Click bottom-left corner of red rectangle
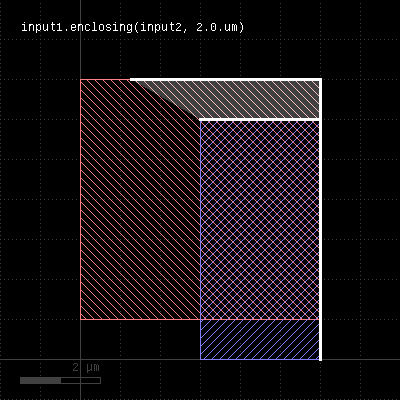The image size is (400, 400). (x=80, y=320)
